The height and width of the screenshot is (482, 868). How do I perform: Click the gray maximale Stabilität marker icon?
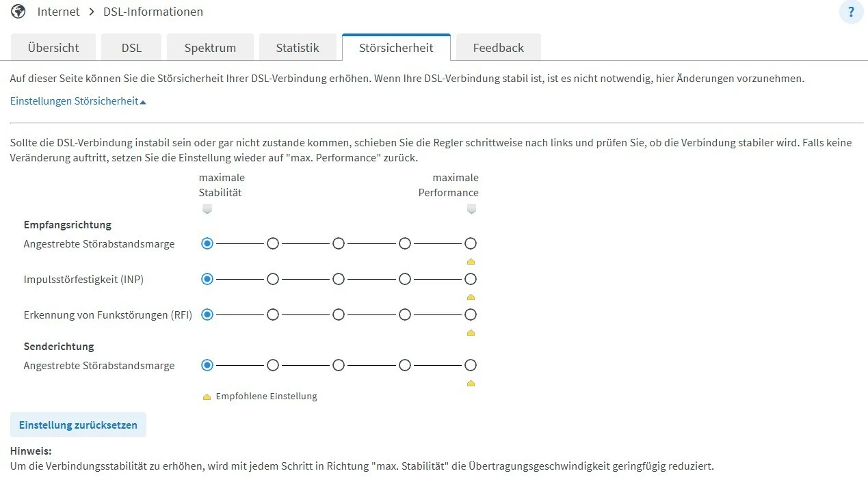pyautogui.click(x=207, y=209)
